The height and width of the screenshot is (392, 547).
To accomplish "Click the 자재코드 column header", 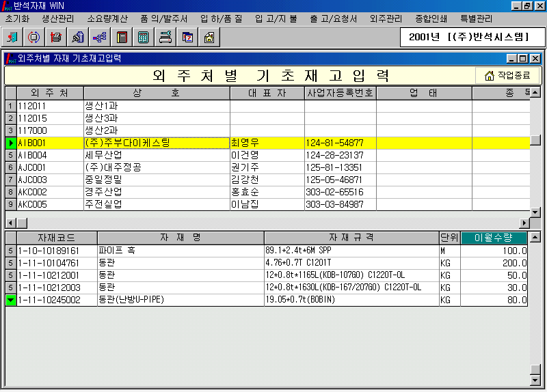I will (x=56, y=238).
